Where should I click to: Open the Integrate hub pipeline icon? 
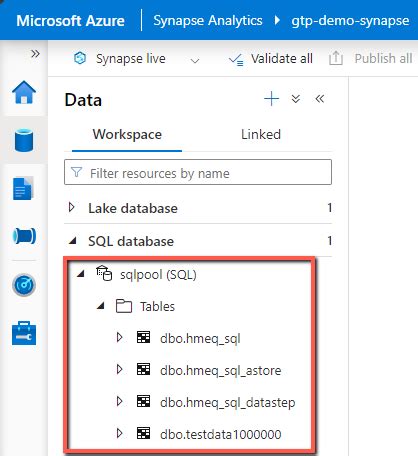point(24,236)
